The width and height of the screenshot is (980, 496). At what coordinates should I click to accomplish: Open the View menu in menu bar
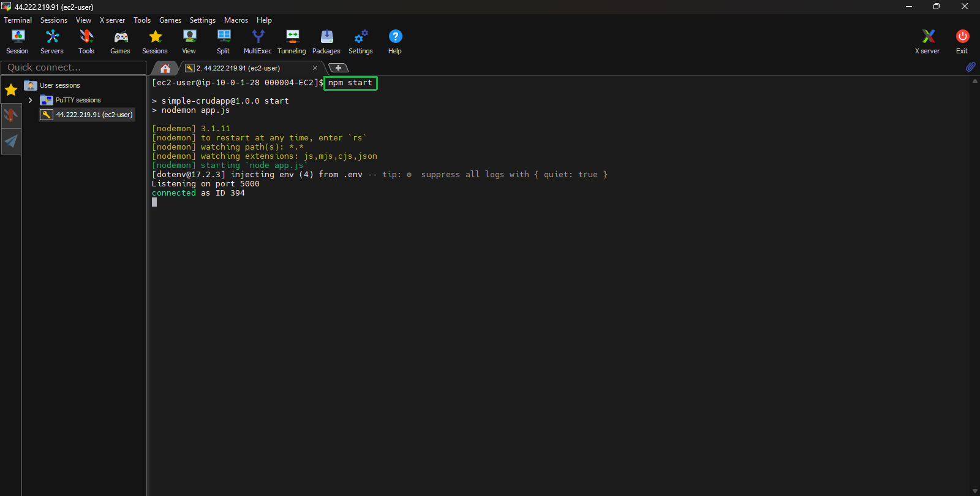tap(83, 20)
